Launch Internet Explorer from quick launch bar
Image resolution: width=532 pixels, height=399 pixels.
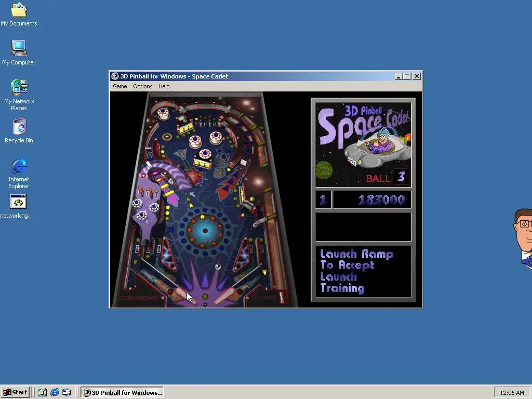tap(55, 393)
